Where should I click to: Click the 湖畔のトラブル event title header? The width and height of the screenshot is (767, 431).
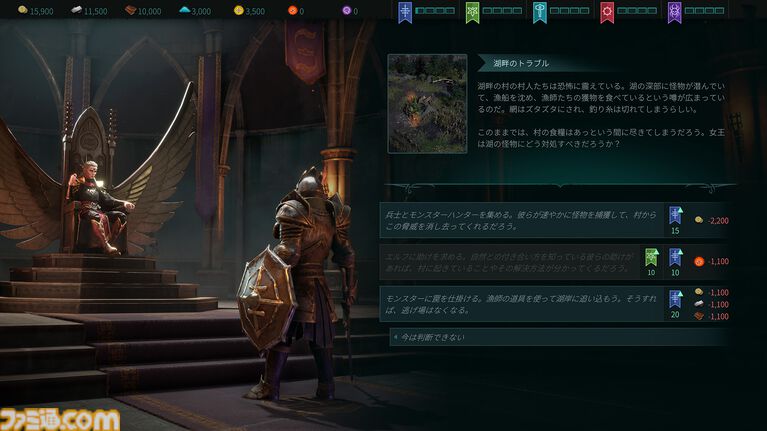521,63
